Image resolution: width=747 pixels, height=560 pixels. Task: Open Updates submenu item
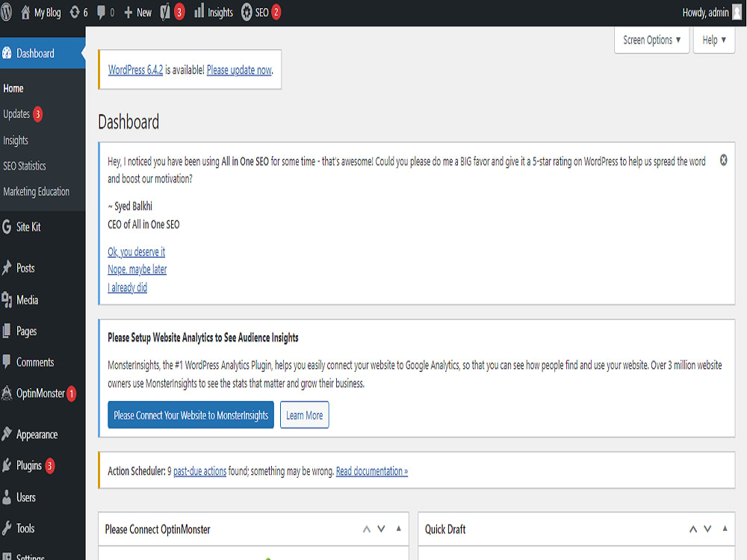coord(16,114)
